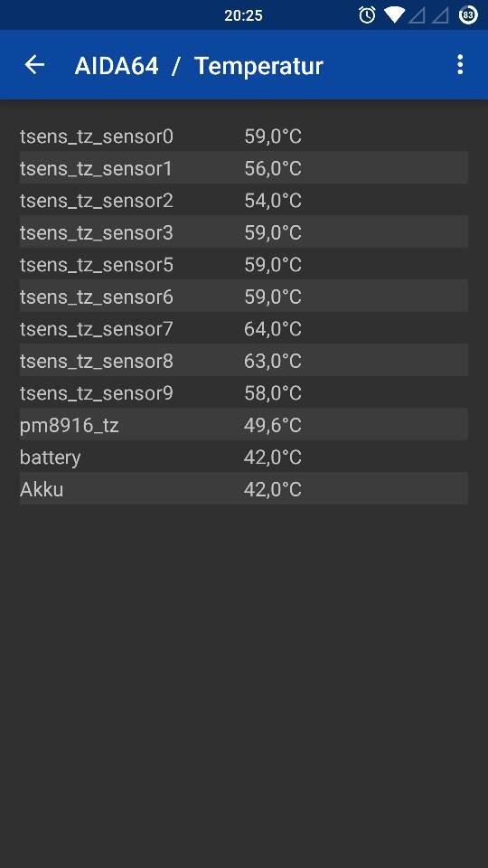Select the tsens_tz_sensor1 row
The image size is (488, 868).
tap(244, 168)
